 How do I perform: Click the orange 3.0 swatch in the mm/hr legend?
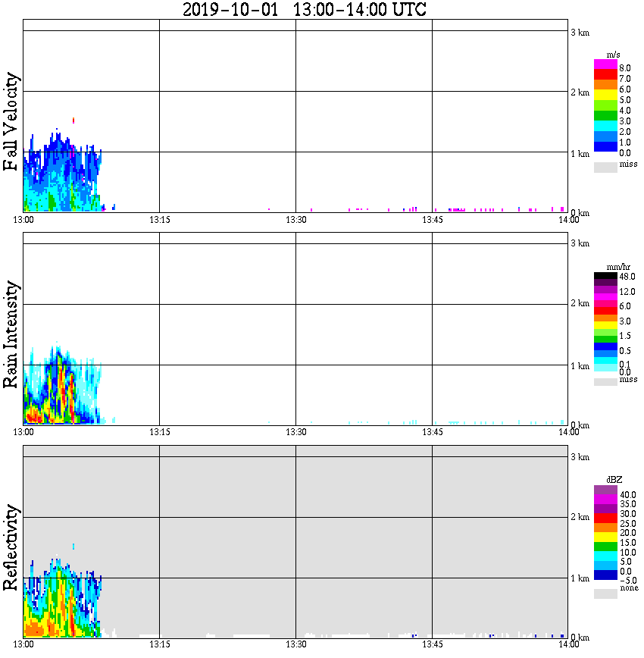(x=605, y=318)
